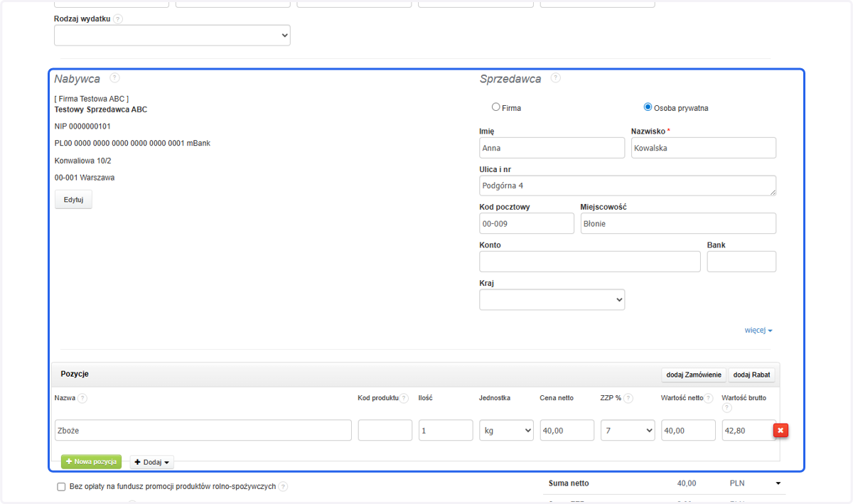853x504 pixels.
Task: Click help icon beside Sprzedawca heading
Action: tap(556, 78)
